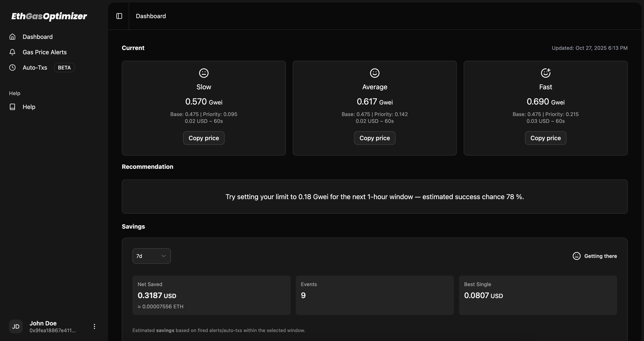
Task: Select Dashboard in the sidebar menu
Action: click(x=38, y=37)
